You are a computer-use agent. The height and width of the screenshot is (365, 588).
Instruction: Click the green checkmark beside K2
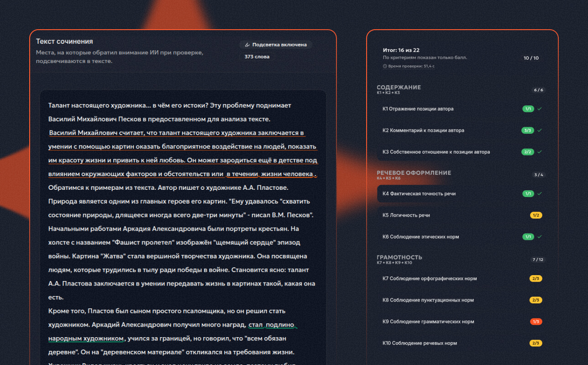(540, 130)
